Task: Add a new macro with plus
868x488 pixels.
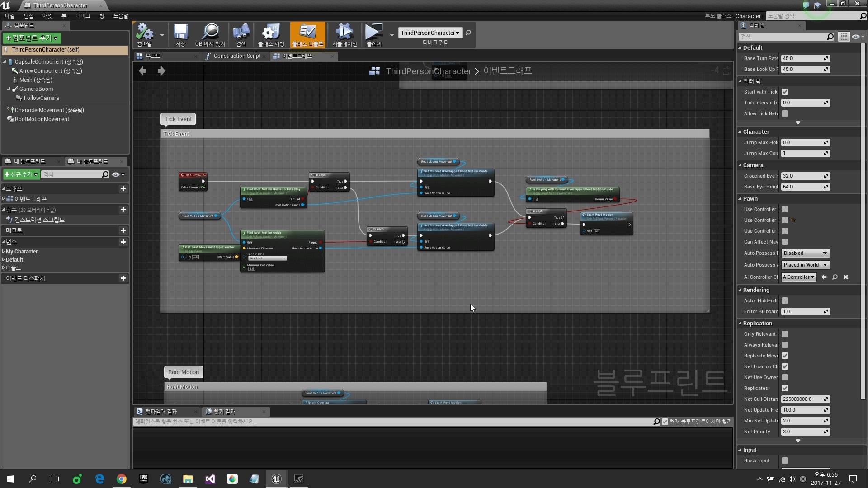Action: (x=123, y=230)
